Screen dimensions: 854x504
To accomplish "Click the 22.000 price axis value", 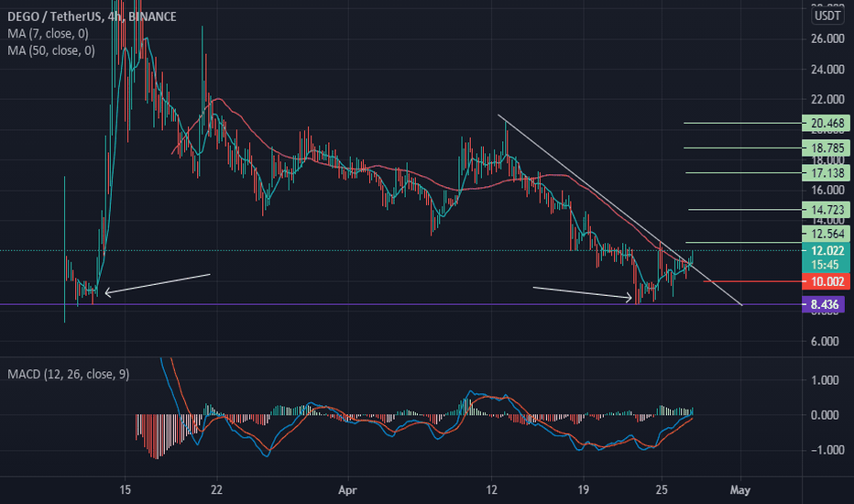I will [827, 99].
